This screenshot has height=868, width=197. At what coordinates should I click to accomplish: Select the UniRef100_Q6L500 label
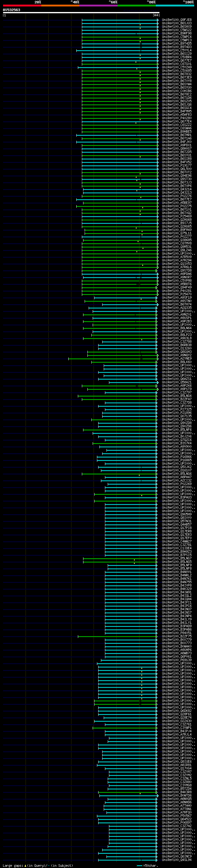177,169
